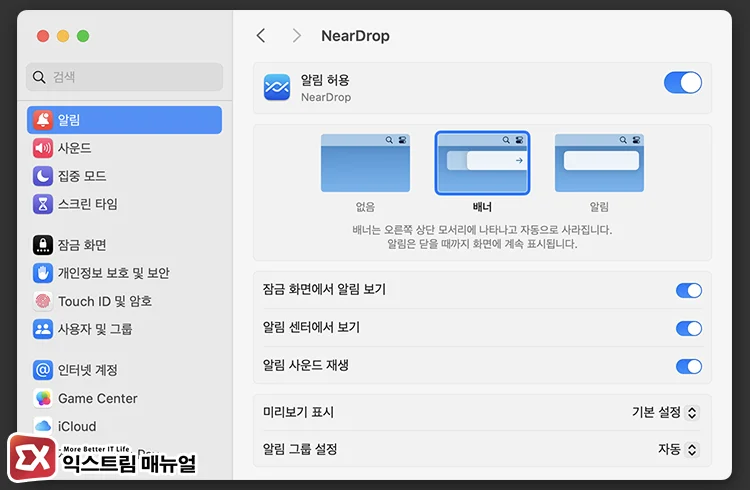Open Game Center in sidebar

(x=124, y=398)
